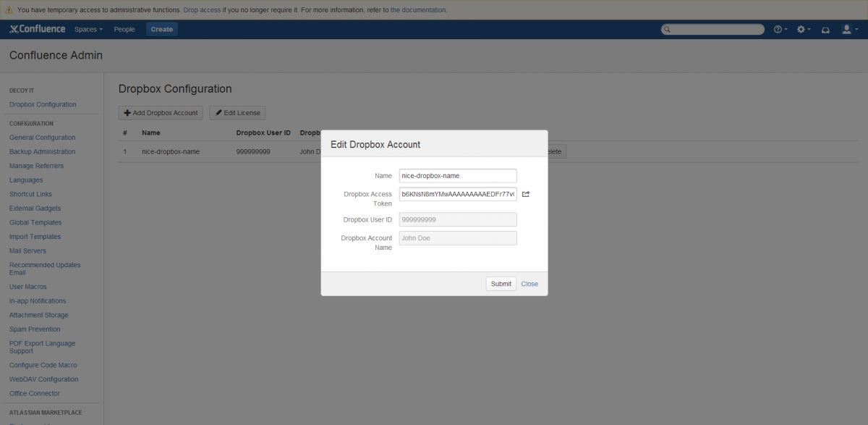Focus the header search box
This screenshot has width=868, height=425.
coord(712,29)
